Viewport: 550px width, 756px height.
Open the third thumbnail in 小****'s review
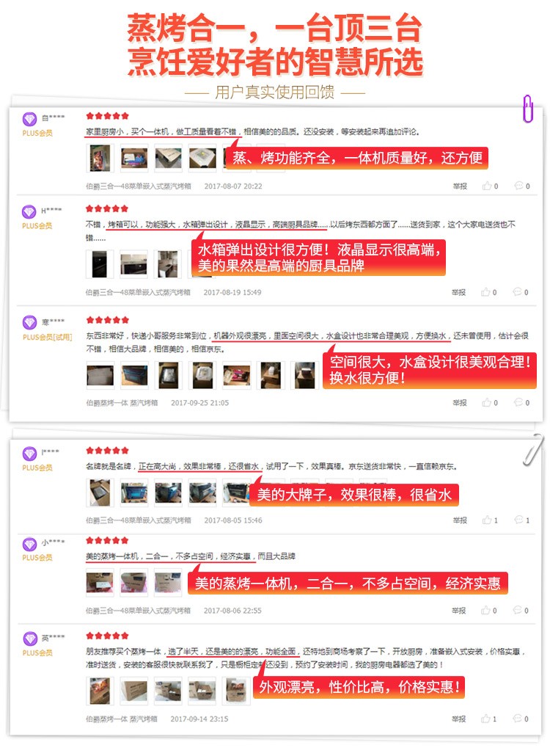coord(168,583)
